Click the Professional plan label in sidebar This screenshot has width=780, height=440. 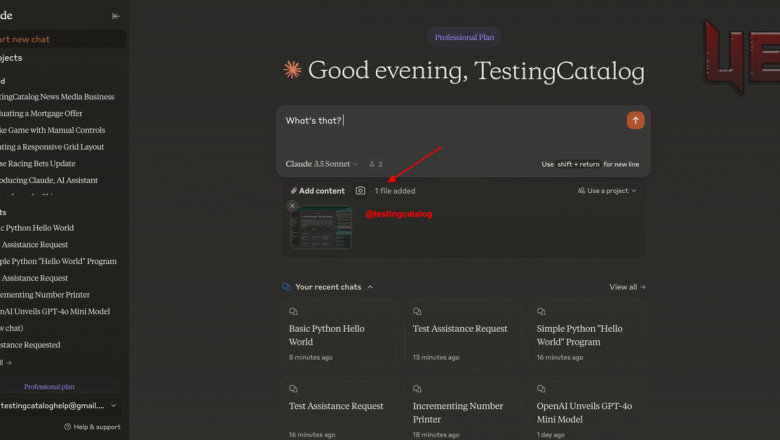pos(49,386)
